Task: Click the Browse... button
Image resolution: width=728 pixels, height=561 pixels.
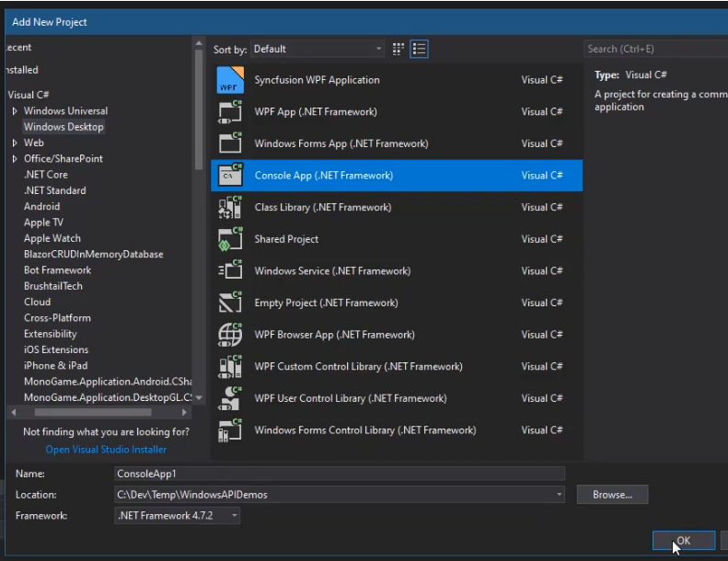Action: 612,495
